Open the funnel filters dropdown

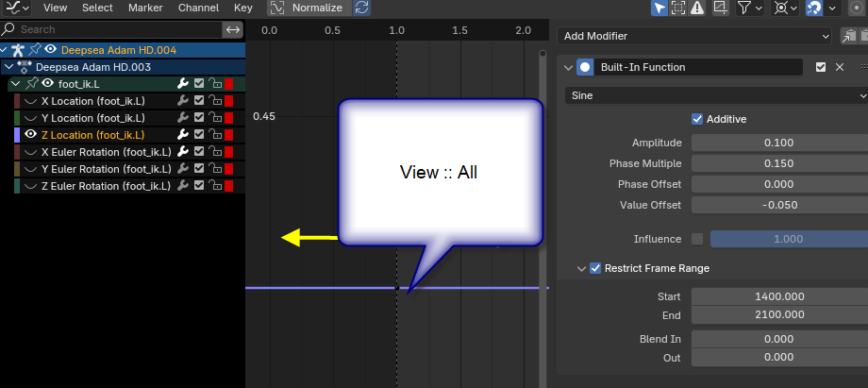pyautogui.click(x=751, y=8)
